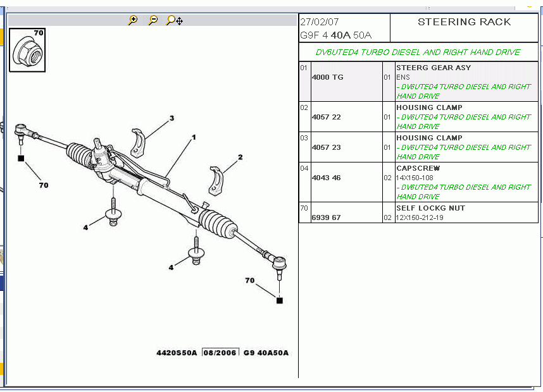The image size is (543, 392).
Task: Click the left capscrew bolt drawing
Action: tap(114, 212)
